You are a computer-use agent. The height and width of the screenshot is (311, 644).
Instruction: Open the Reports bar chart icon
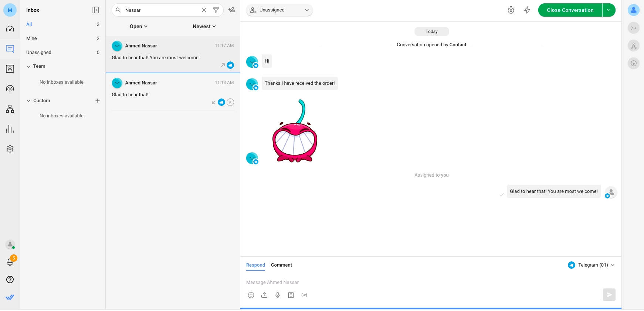click(10, 129)
